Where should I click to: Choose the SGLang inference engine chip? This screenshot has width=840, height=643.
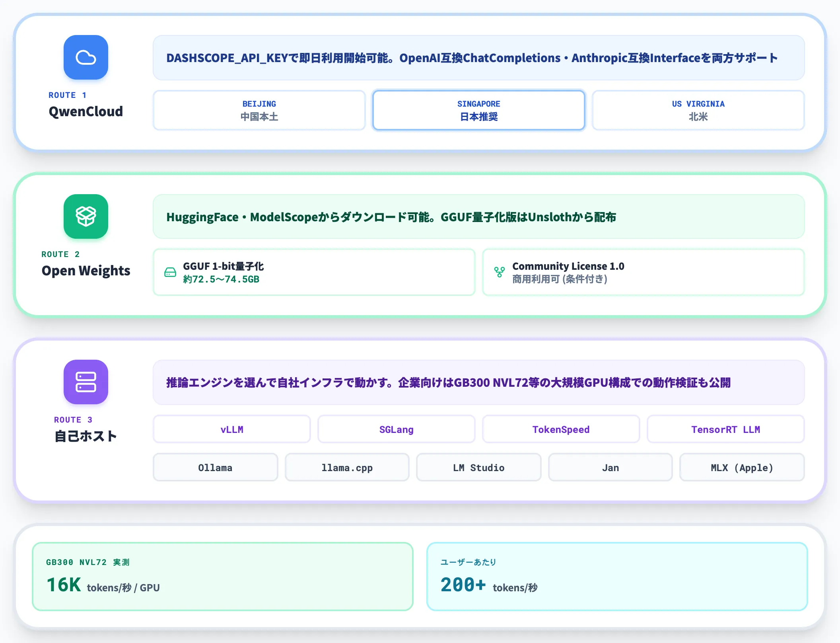coord(397,429)
